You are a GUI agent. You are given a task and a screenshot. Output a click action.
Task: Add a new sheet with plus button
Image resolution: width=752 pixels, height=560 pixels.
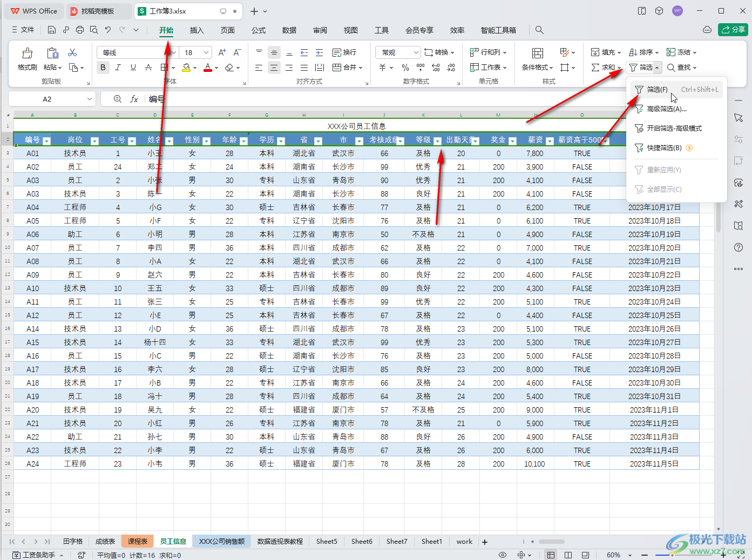[x=485, y=542]
